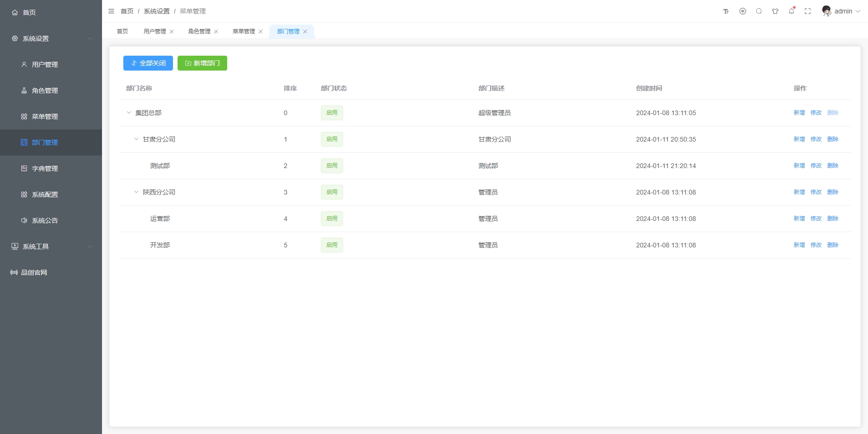Click the 全部关闭 blue button

148,63
